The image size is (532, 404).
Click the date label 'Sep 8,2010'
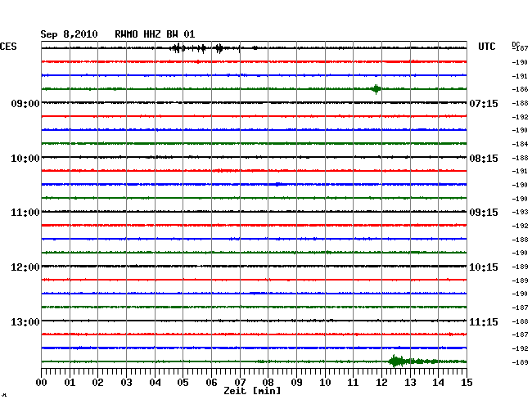tap(69, 34)
